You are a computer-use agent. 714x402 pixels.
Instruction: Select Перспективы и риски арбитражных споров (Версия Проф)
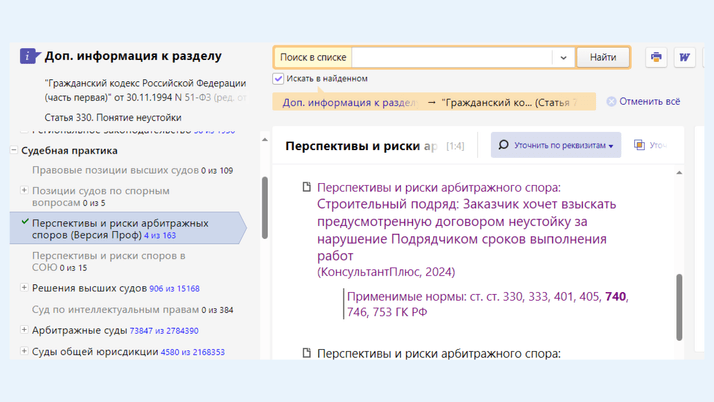click(x=128, y=228)
